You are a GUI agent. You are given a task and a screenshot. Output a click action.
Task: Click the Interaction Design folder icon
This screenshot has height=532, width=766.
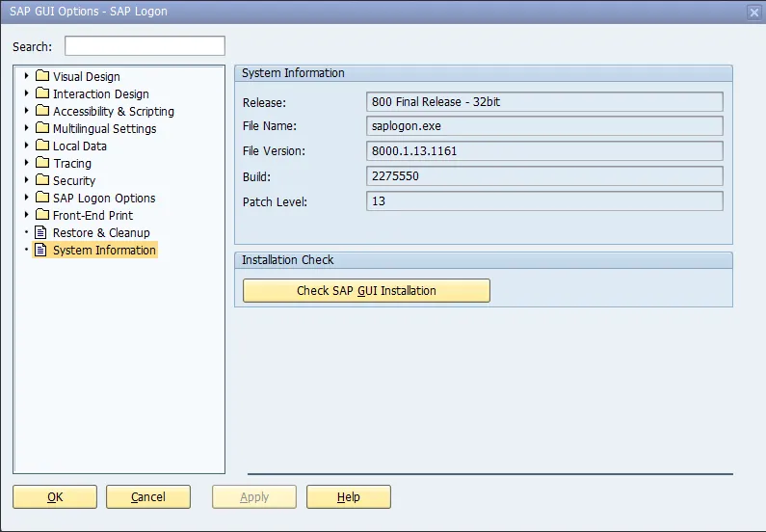(41, 93)
